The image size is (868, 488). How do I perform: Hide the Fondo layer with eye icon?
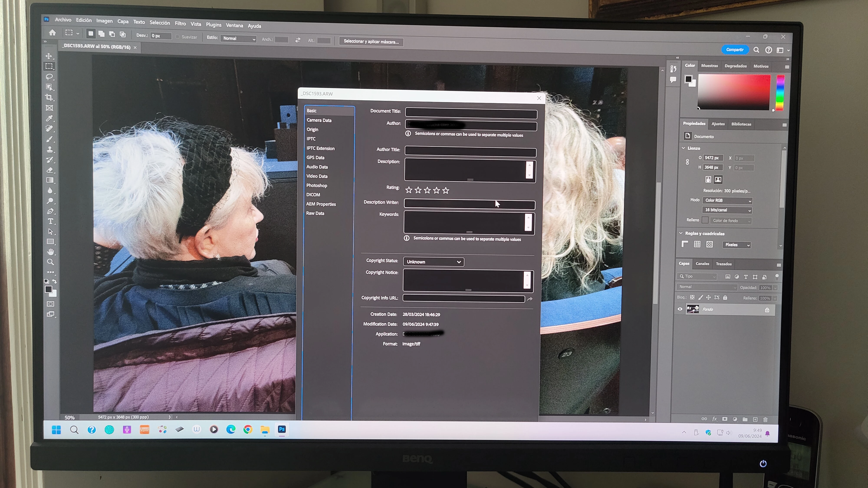pos(680,309)
